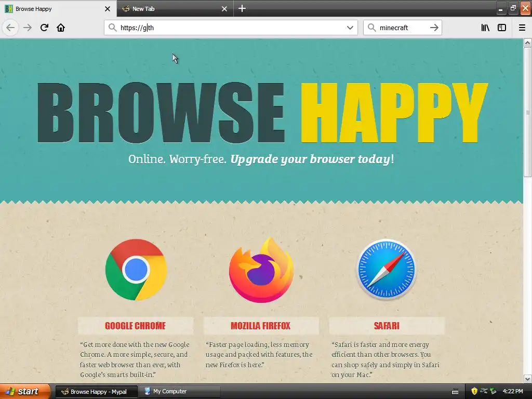This screenshot has width=532, height=399.
Task: Click the Browse Happy tab favicon
Action: click(8, 9)
